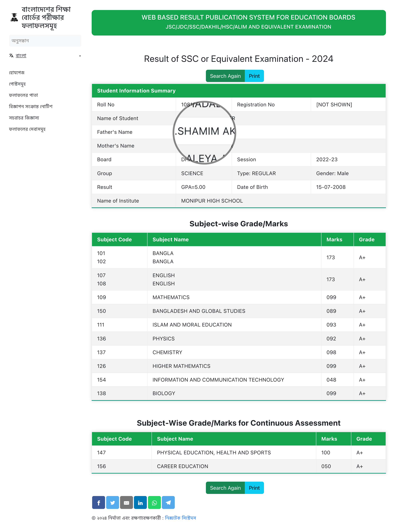Click the 092 marks for Physics
395x532 pixels.
pyautogui.click(x=331, y=339)
